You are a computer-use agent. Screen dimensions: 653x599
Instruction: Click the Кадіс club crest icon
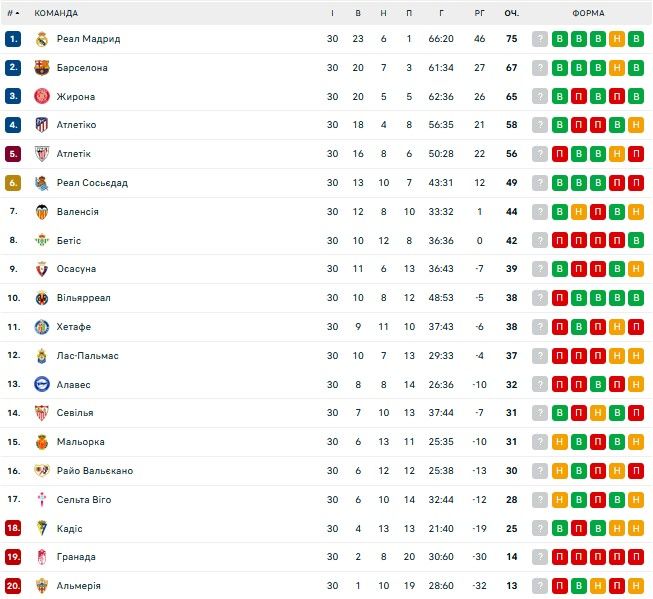(x=42, y=528)
